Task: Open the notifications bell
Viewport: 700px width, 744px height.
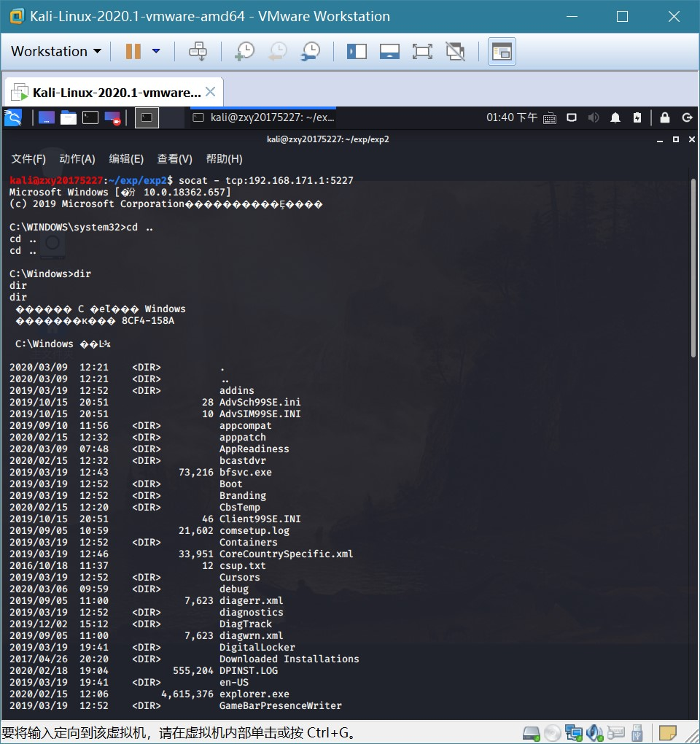Action: [x=615, y=117]
